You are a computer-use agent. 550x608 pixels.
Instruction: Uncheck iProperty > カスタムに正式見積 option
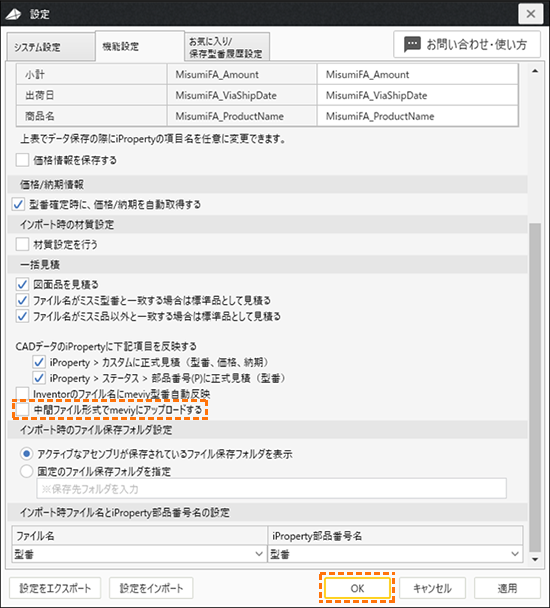tap(39, 362)
